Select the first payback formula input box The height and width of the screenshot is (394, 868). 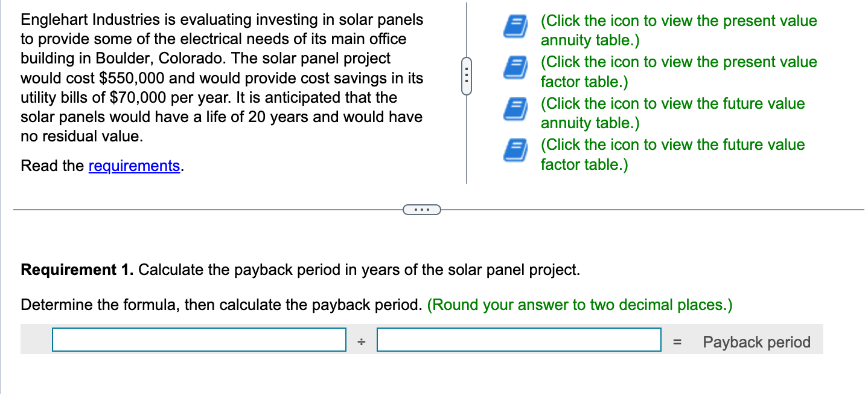point(199,340)
